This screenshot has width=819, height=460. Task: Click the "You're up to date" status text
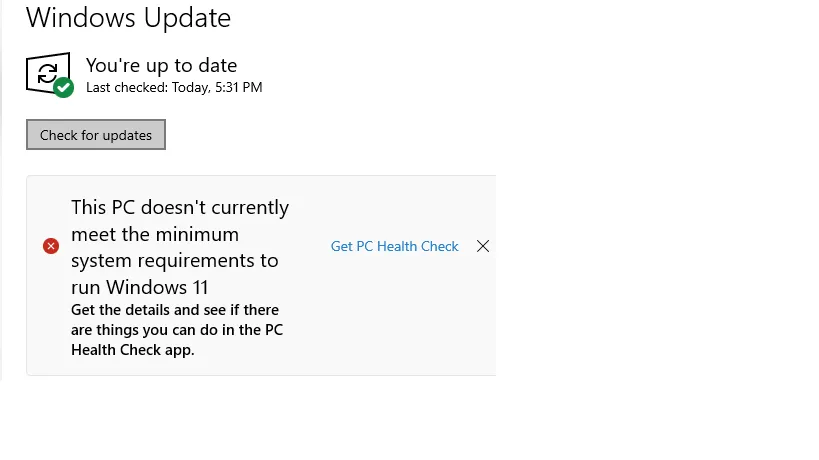pos(161,65)
